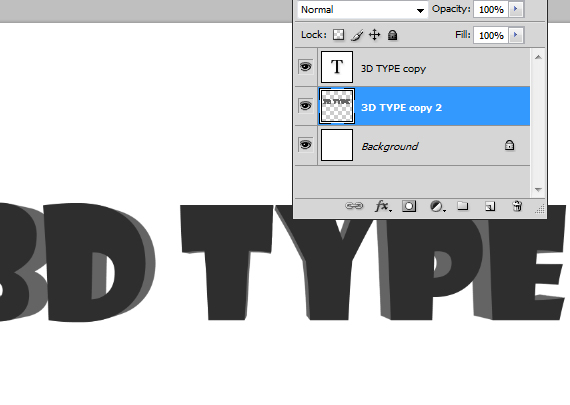Click the lock image pixels brush icon

click(x=357, y=35)
